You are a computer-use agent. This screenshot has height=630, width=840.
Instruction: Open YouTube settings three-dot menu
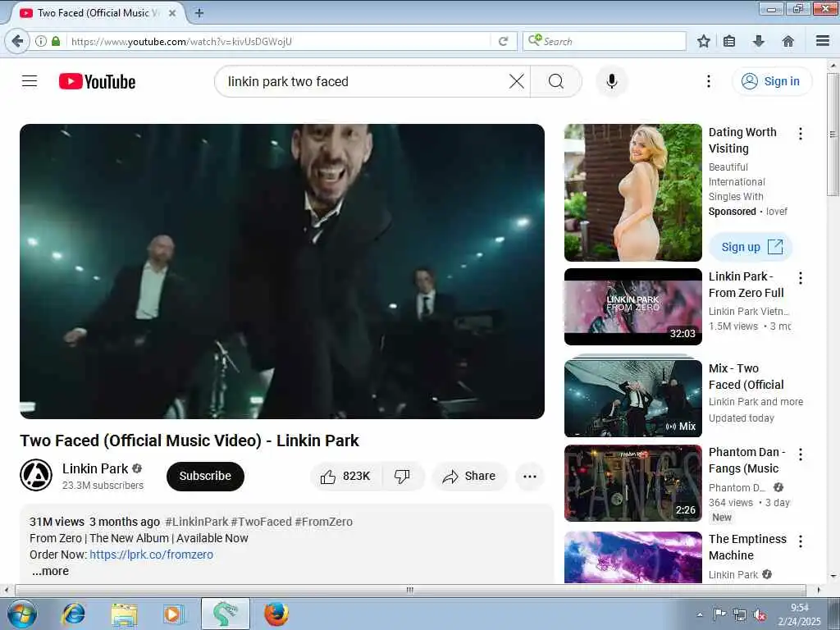708,81
